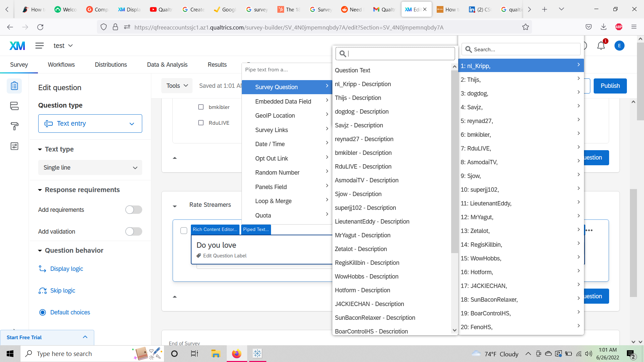Open a new browser tab

coord(544,9)
